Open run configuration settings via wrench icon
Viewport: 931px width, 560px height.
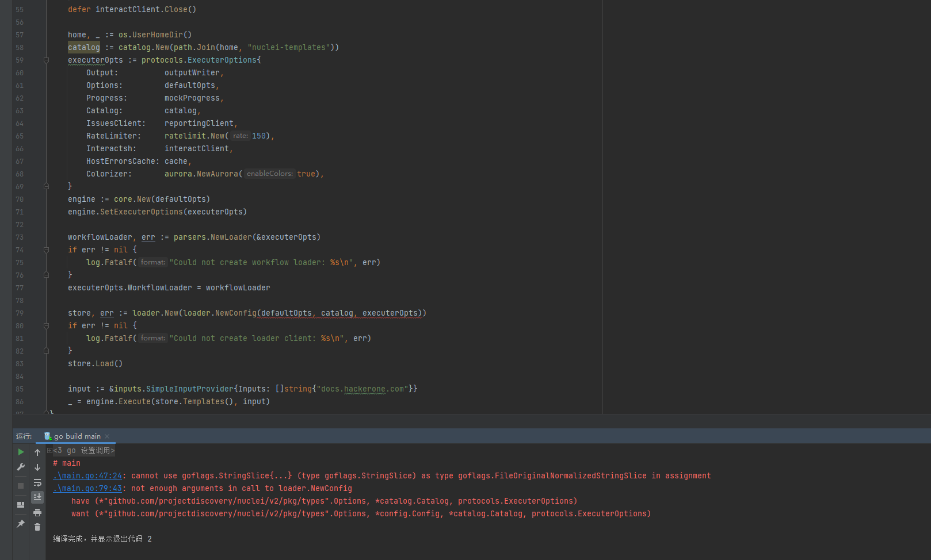[21, 467]
